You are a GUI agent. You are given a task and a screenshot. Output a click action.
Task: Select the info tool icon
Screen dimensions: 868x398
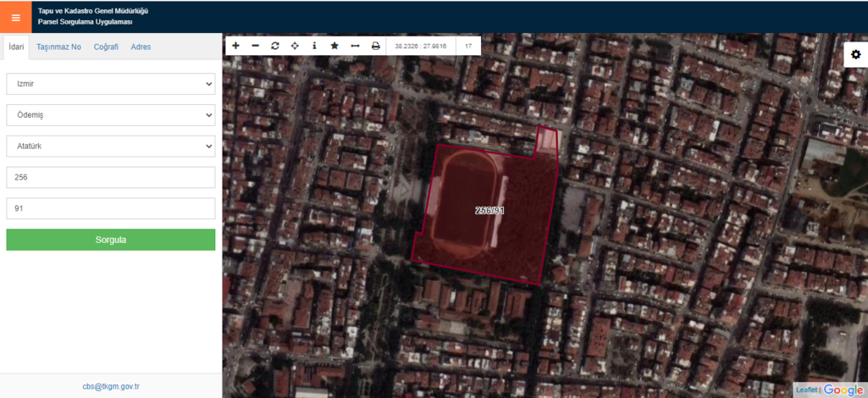click(x=314, y=46)
